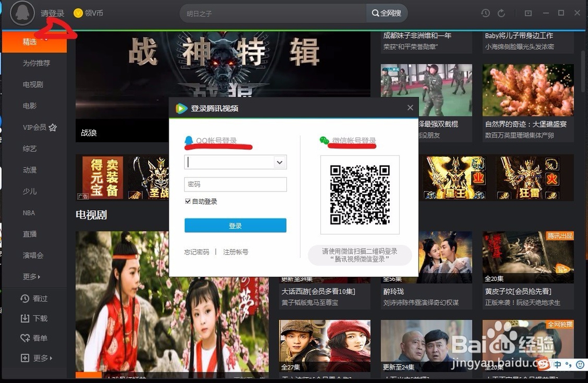
Task: Open headline Baby将儿子带身边工作
Action: [519, 36]
